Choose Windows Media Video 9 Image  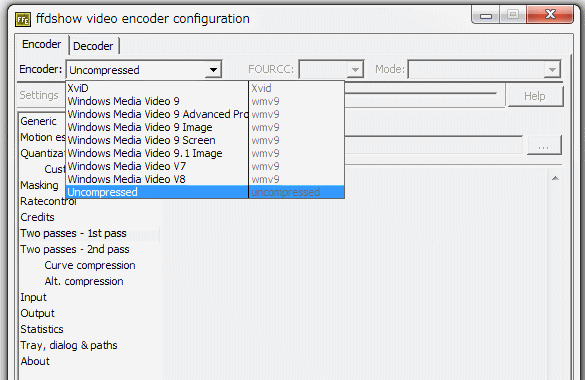(157, 127)
